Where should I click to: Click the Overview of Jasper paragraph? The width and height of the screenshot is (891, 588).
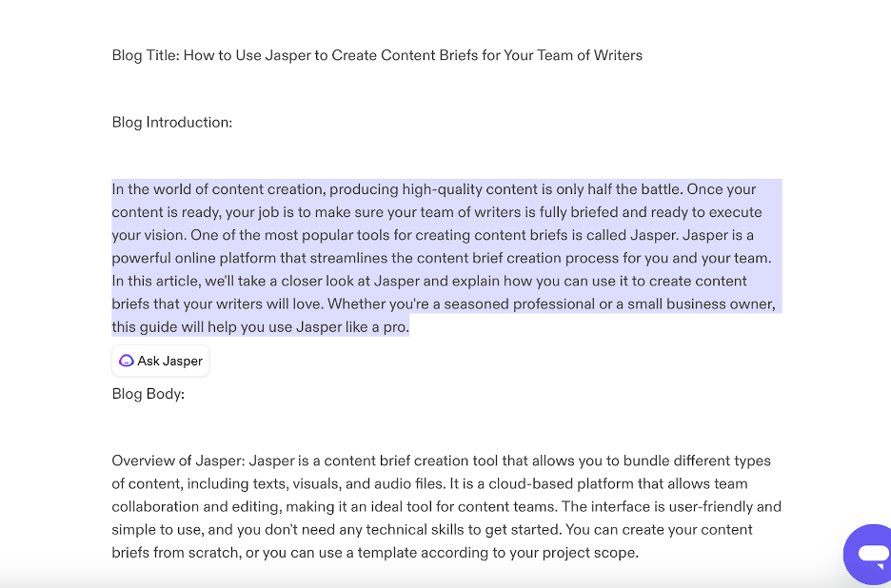pyautogui.click(x=446, y=506)
